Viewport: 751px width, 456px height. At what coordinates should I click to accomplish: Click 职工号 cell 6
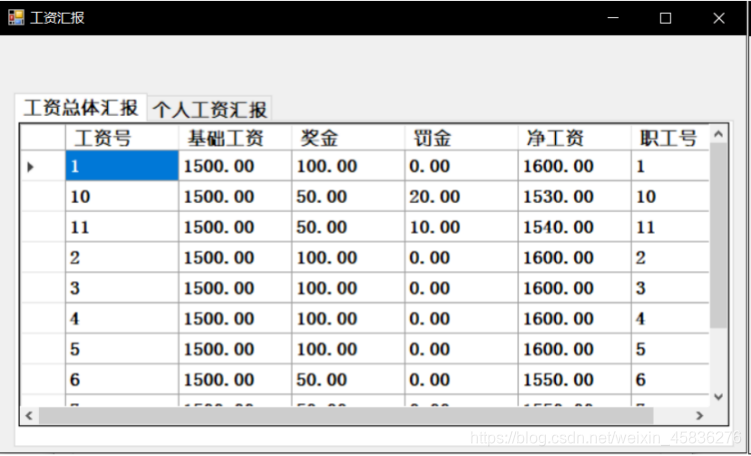[x=670, y=380]
